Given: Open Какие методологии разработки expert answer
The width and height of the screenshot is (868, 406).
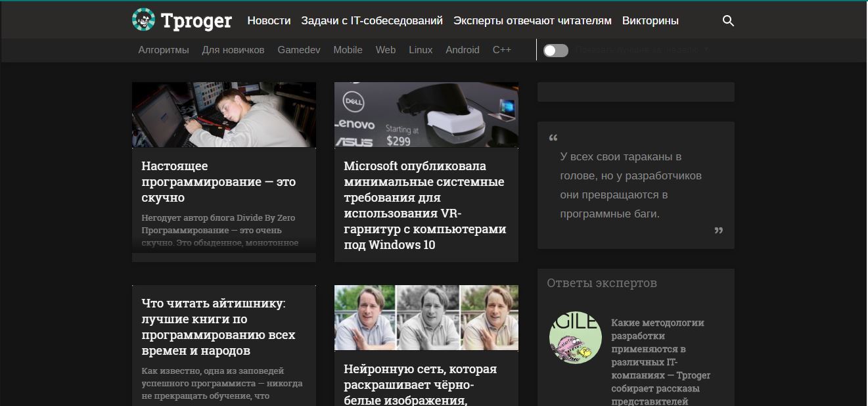Looking at the screenshot, I should click(x=661, y=362).
